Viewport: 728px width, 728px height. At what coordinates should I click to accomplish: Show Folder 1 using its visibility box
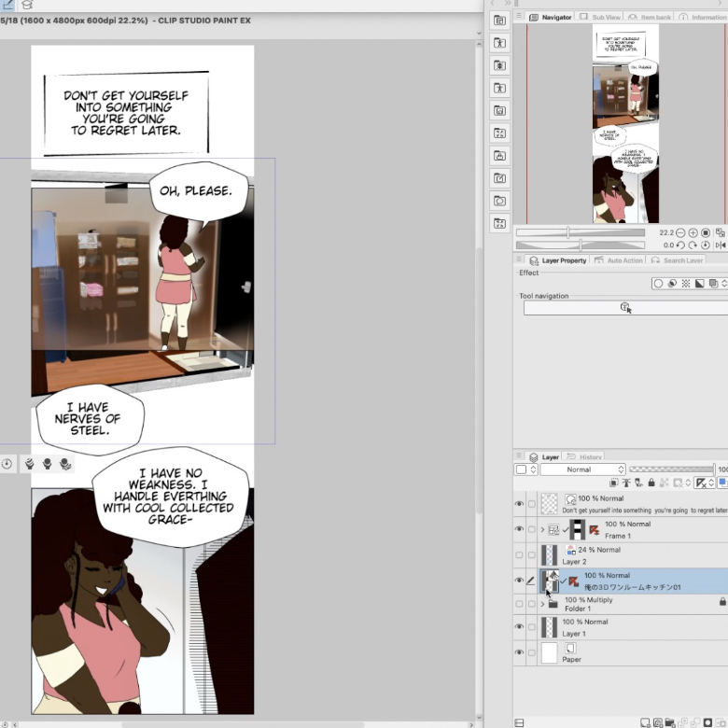click(x=519, y=604)
